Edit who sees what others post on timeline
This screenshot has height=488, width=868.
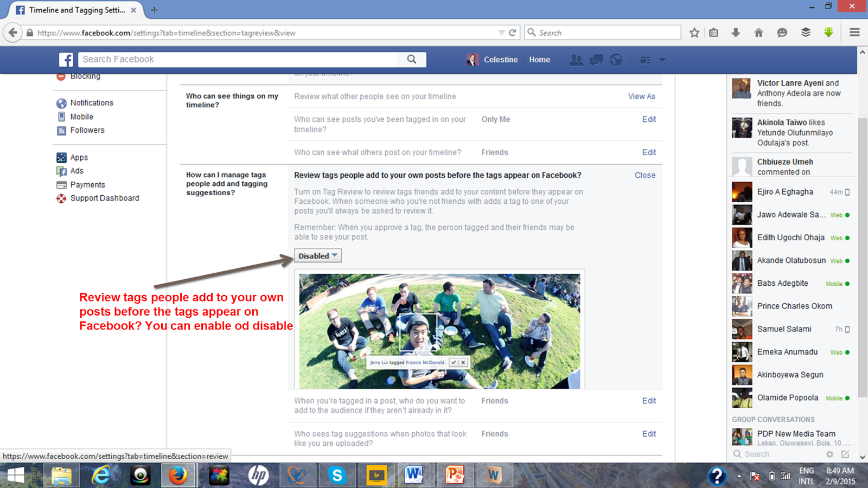(649, 152)
